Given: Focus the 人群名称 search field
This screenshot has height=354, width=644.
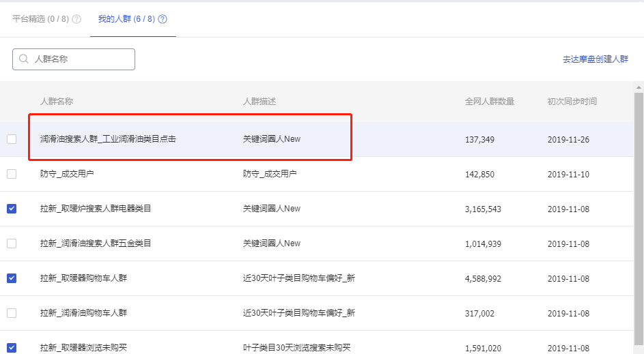Looking at the screenshot, I should click(x=74, y=59).
